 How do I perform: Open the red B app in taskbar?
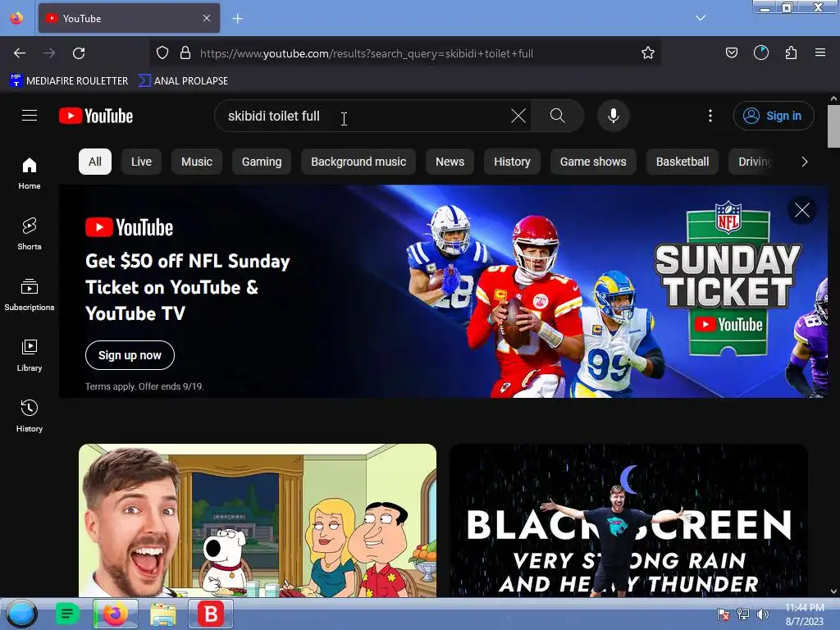tap(211, 614)
